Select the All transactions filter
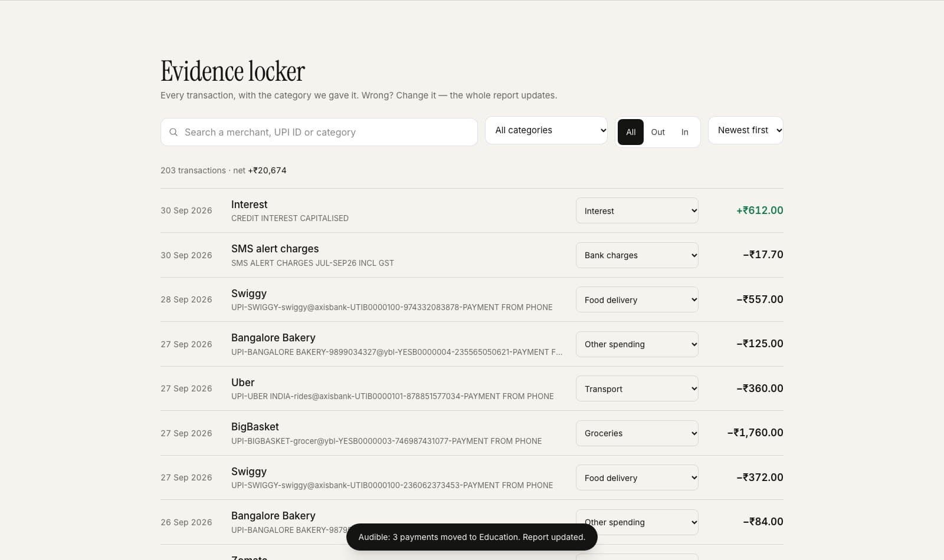This screenshot has height=560, width=944. click(631, 132)
